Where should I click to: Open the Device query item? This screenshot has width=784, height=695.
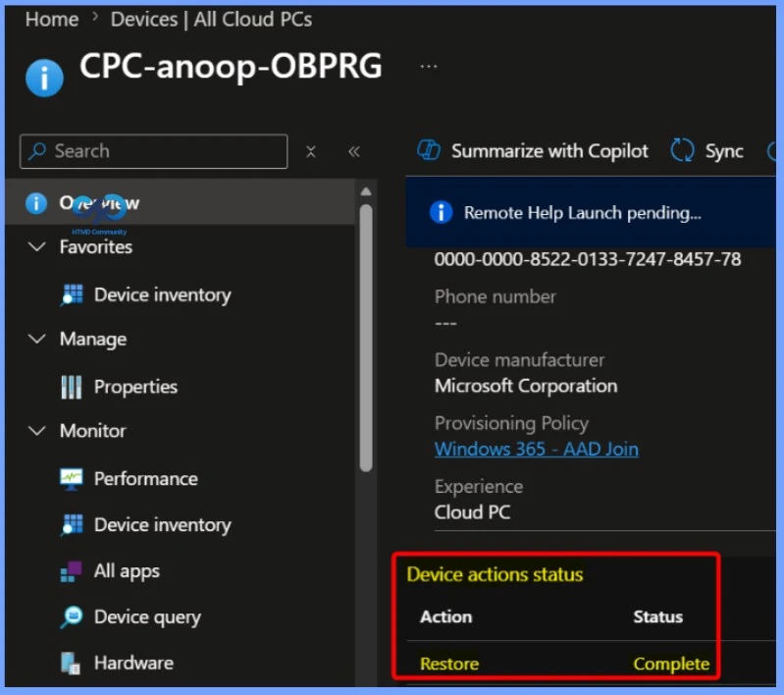[147, 616]
